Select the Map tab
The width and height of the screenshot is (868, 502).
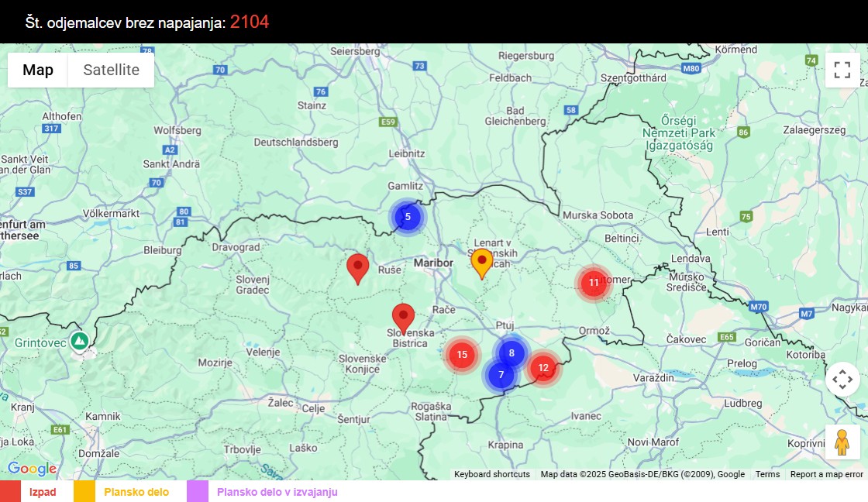click(x=37, y=70)
